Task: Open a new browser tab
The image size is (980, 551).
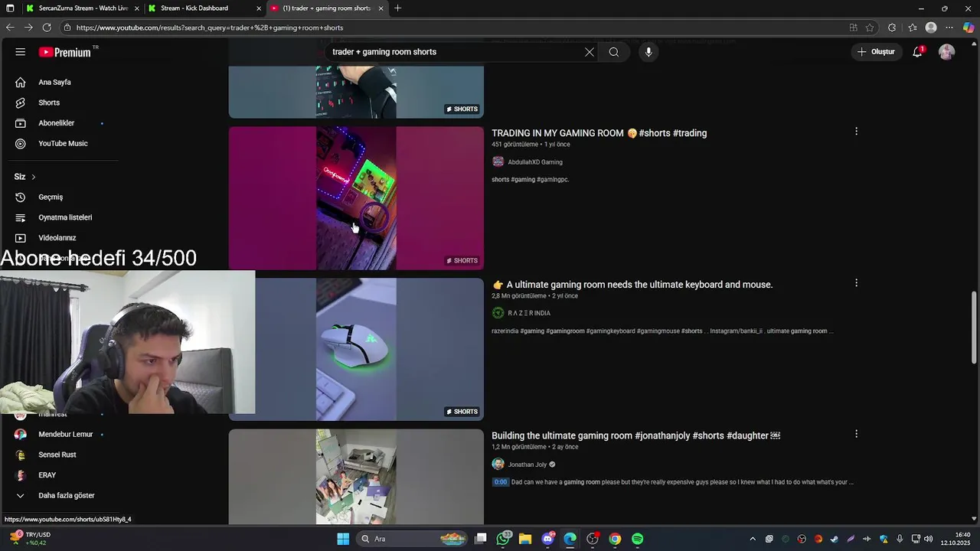Action: [397, 8]
